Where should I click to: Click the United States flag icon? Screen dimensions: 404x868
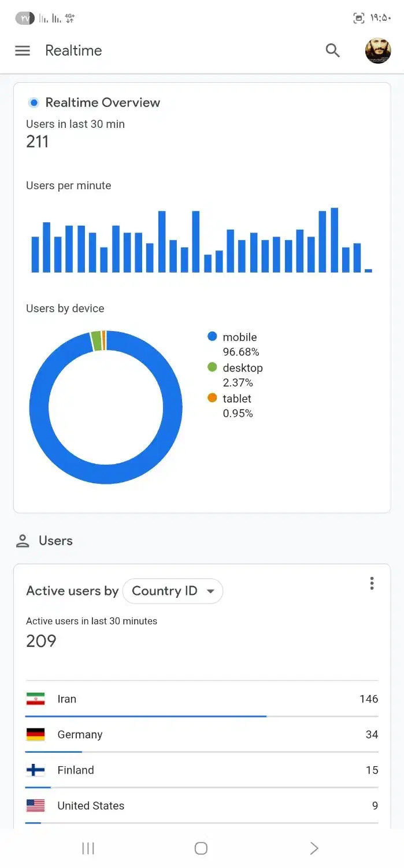(x=35, y=806)
